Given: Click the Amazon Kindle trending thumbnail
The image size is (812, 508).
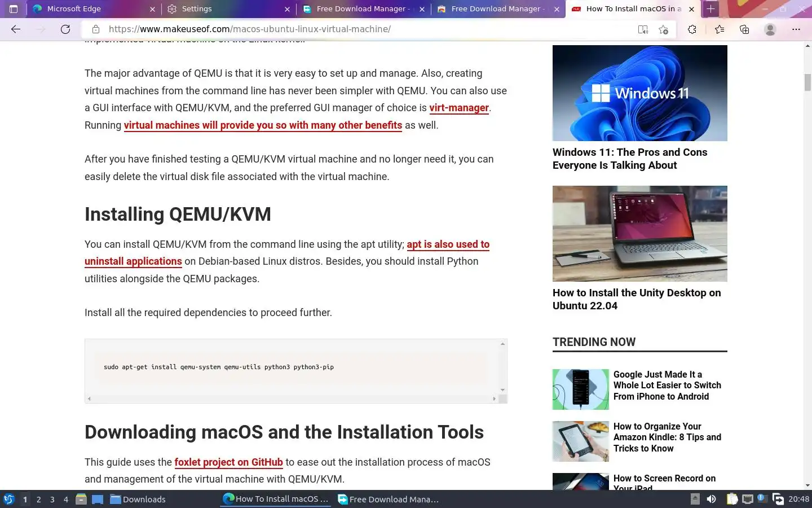Looking at the screenshot, I should click(x=581, y=441).
